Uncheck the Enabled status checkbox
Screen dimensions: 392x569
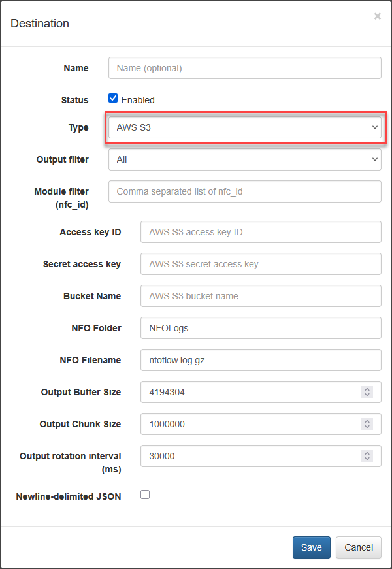(x=113, y=98)
